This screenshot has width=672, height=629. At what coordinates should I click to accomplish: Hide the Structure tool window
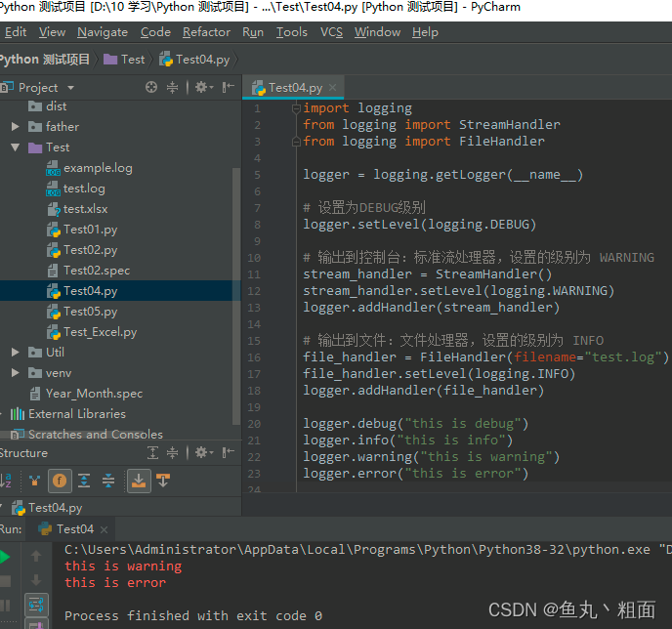tap(228, 452)
